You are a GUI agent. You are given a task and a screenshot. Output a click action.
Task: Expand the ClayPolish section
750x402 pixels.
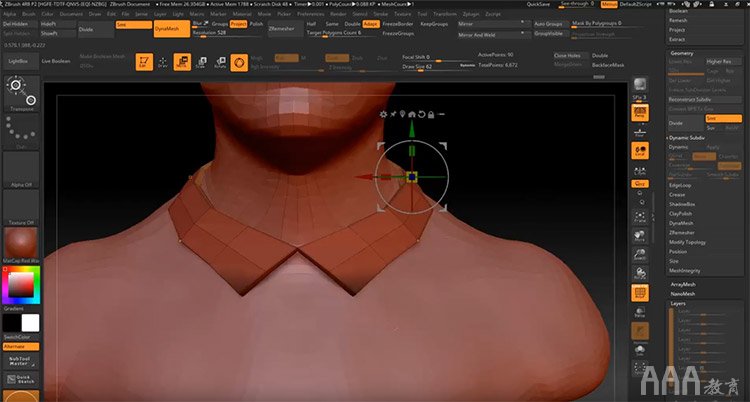pos(681,214)
